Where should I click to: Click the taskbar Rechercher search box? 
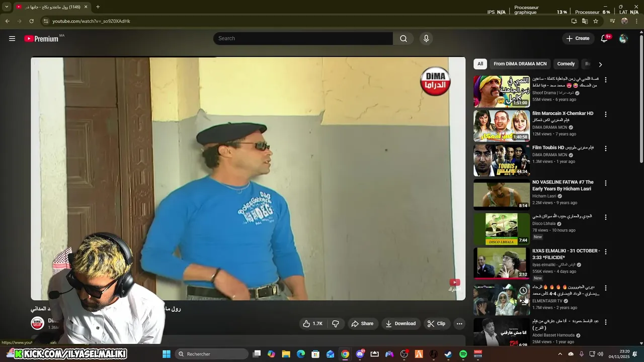click(212, 354)
